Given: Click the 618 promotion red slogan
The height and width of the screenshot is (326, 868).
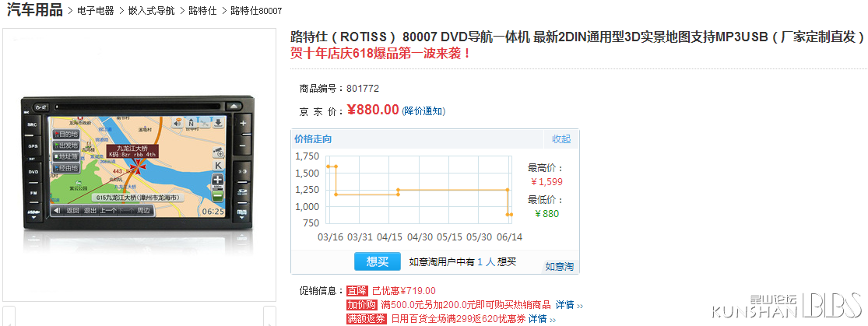Looking at the screenshot, I should pos(381,54).
